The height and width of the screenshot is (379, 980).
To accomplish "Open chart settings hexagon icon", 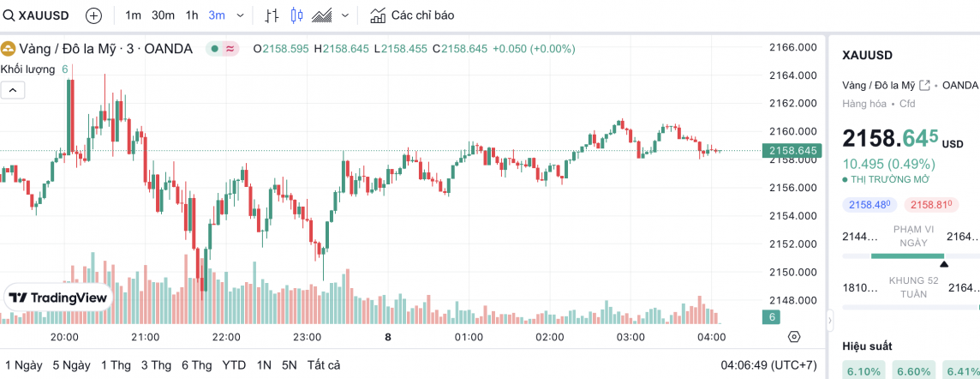I will point(794,336).
